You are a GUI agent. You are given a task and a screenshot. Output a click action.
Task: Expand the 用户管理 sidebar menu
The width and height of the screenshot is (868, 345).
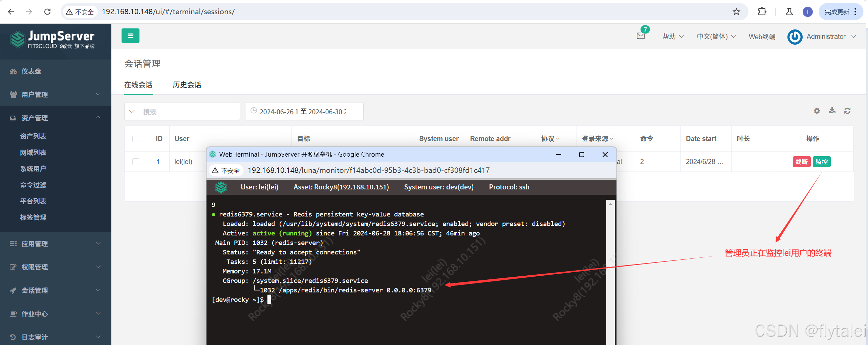pyautogui.click(x=56, y=95)
